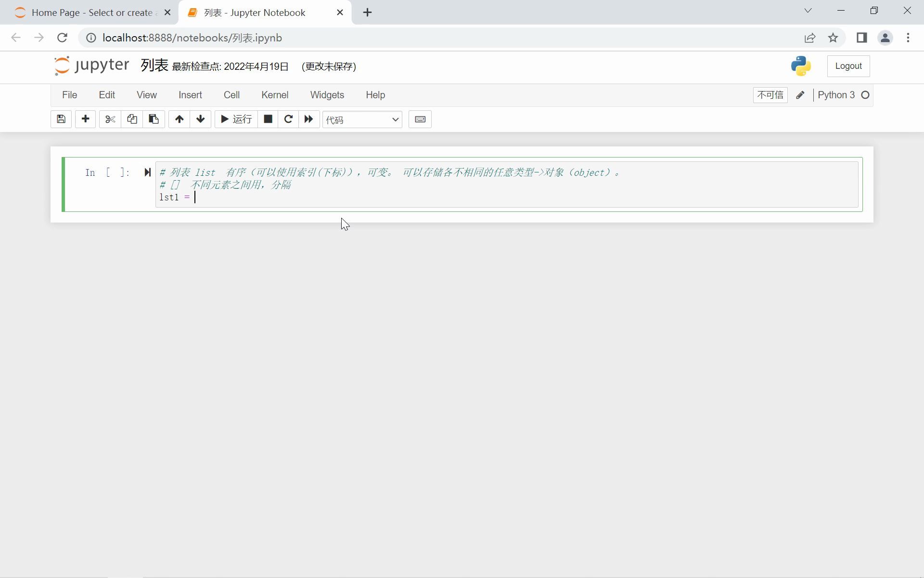
Task: Open the Kernel menu
Action: [x=275, y=95]
